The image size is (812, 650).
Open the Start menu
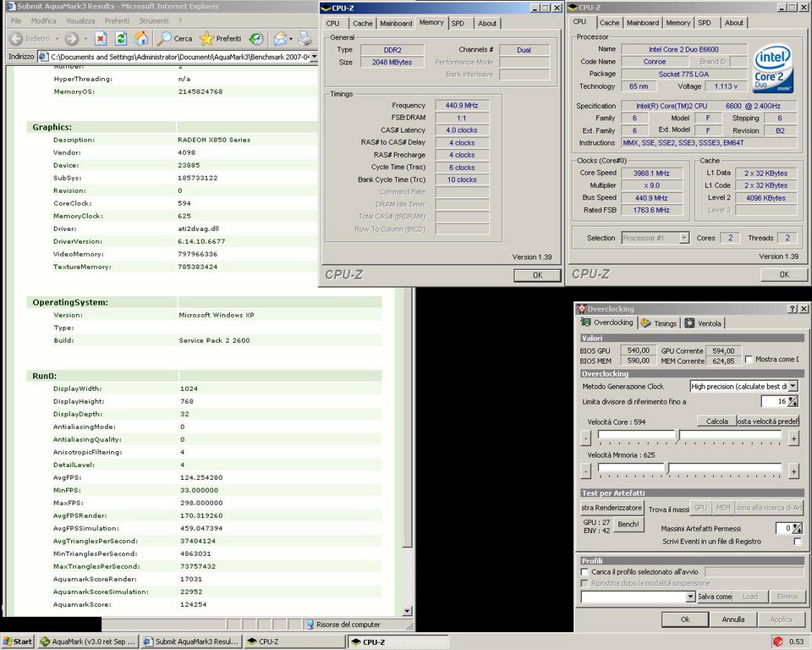click(x=17, y=642)
